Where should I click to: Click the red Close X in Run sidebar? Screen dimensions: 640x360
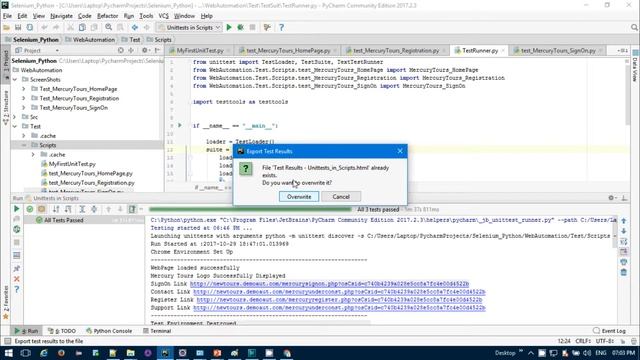coord(17,279)
